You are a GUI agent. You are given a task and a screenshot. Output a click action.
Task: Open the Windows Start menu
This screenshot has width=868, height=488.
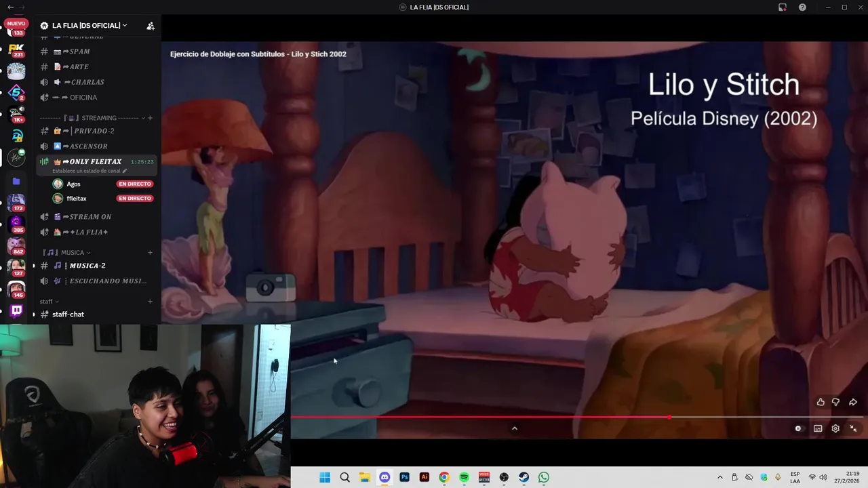[325, 477]
